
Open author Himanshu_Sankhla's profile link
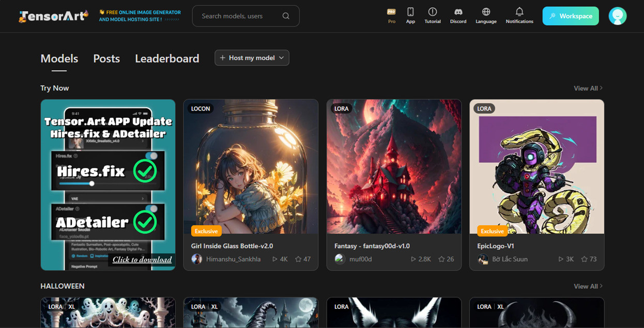233,259
